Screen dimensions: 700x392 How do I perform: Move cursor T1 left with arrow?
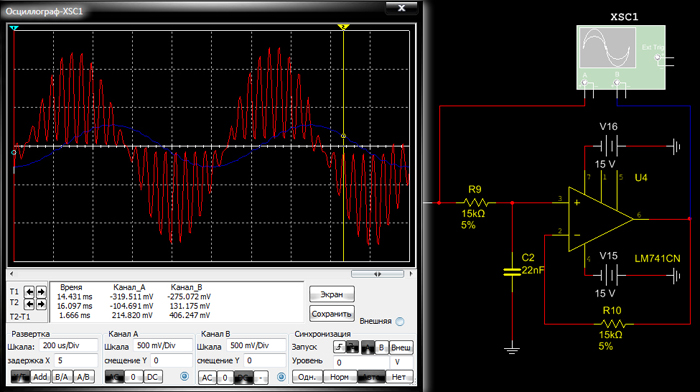(x=29, y=292)
